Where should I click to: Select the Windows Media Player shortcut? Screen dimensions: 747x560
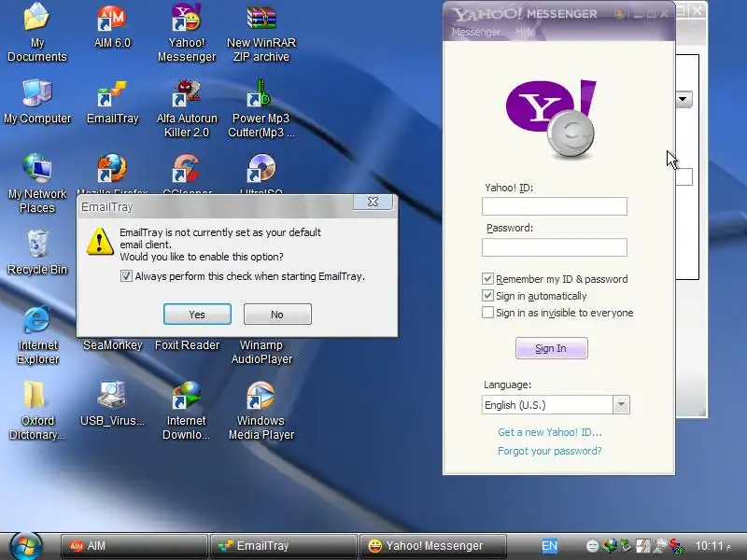coord(261,411)
